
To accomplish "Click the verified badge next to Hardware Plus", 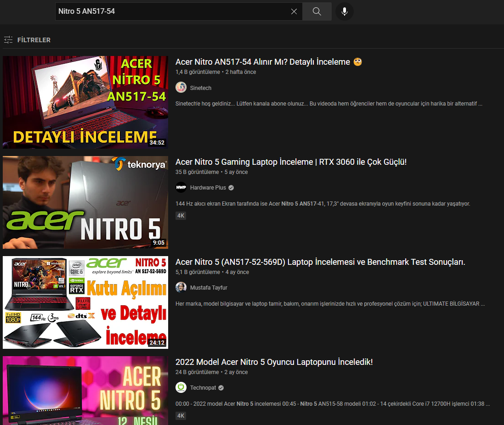I will pos(231,188).
